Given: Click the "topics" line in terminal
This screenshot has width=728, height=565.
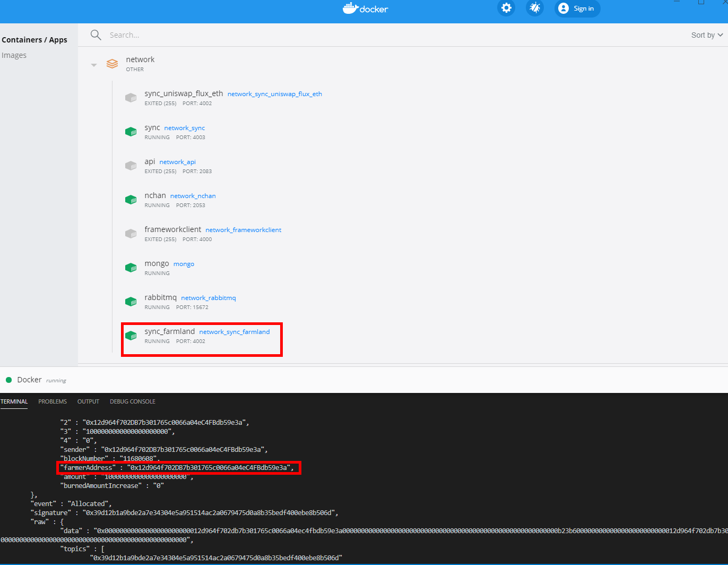Looking at the screenshot, I should 82,549.
